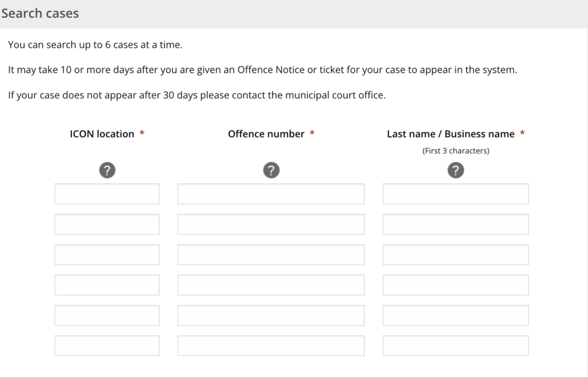Select the second row Offence number field

(x=271, y=224)
